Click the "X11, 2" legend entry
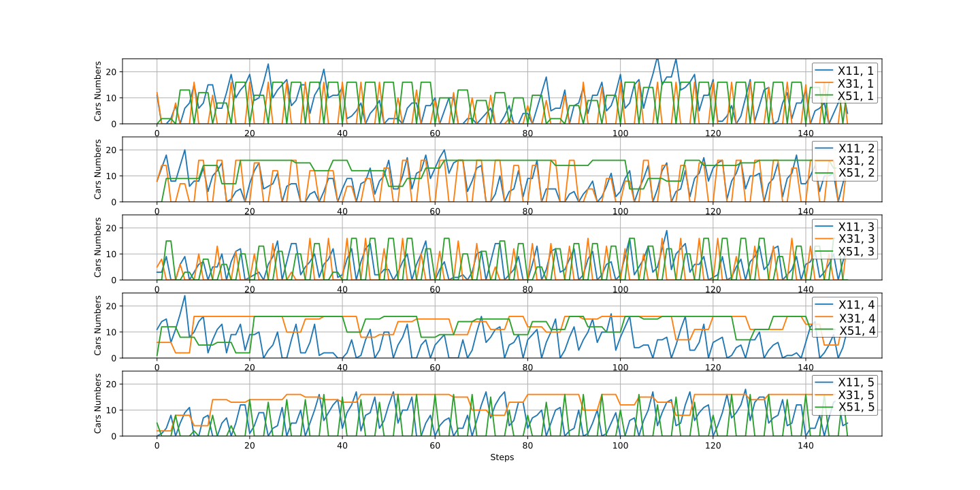980x490 pixels. (855, 148)
